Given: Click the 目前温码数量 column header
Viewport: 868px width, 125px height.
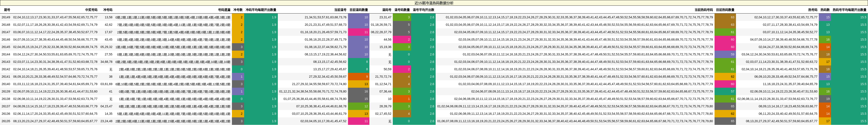Looking at the screenshot, I should tap(358, 10).
